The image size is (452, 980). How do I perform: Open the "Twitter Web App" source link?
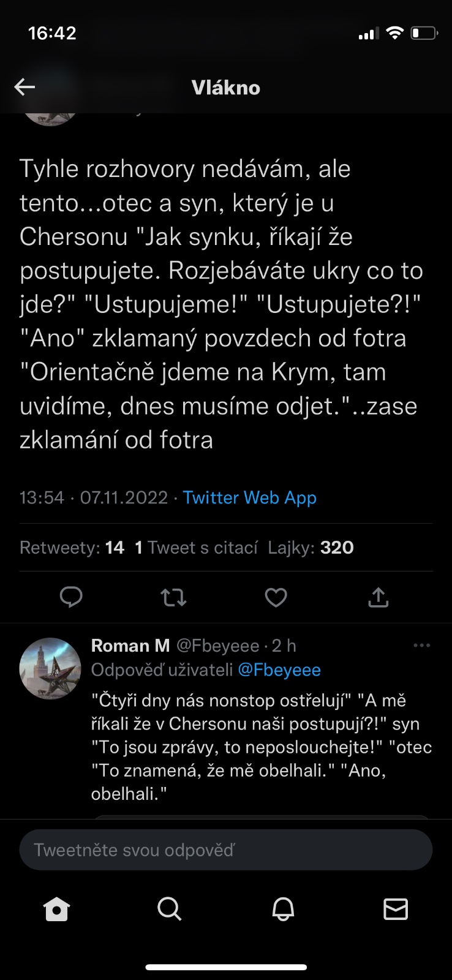click(249, 497)
